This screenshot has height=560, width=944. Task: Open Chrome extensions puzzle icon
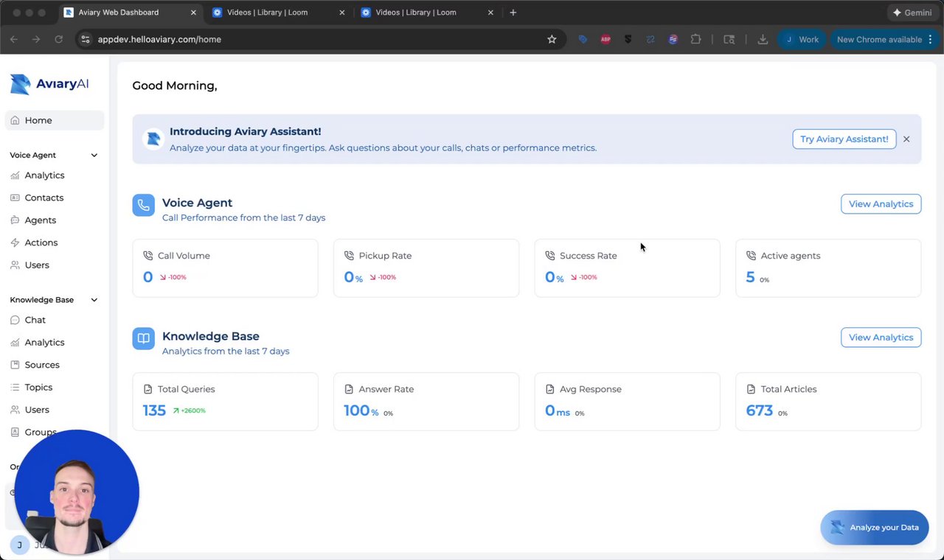tap(695, 39)
